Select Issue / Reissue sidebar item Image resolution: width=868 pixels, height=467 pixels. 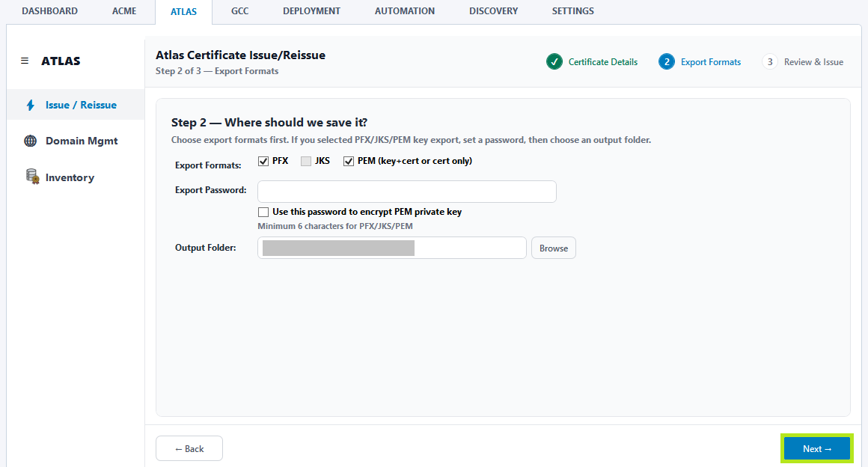point(76,105)
